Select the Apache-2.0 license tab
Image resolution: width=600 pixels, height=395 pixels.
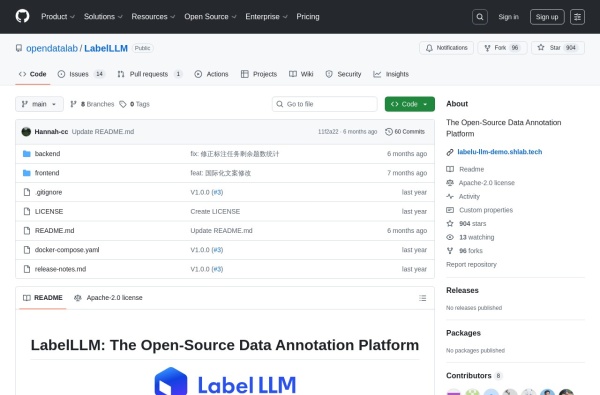(x=108, y=298)
